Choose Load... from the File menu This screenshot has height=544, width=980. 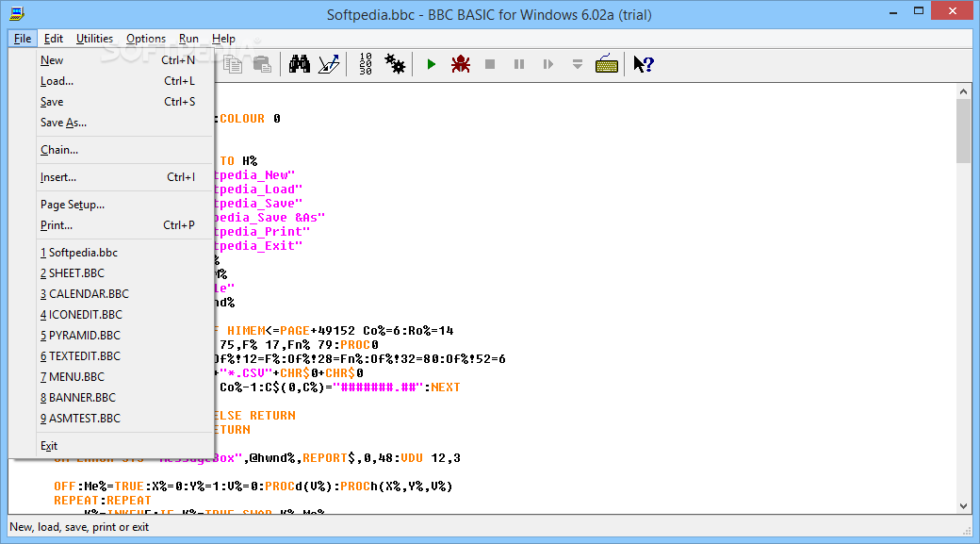coord(118,81)
